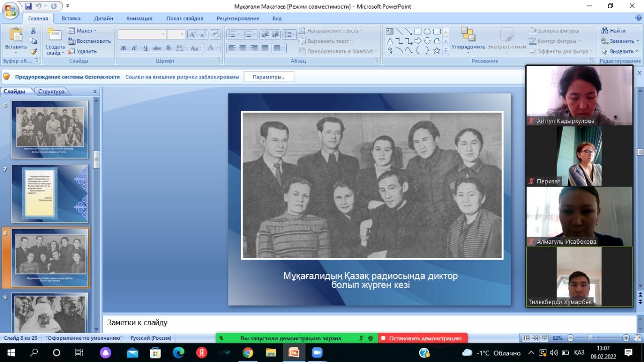Click the Параметры... security button
This screenshot has height=362, width=644.
pos(269,77)
